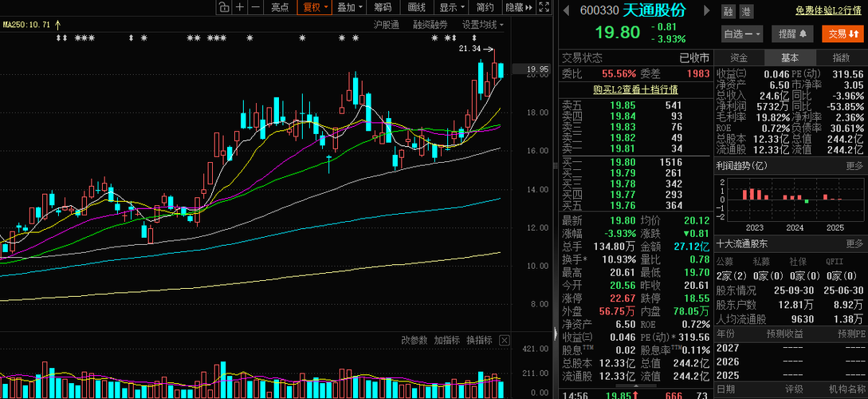Click the 跌停 value 18.55

point(697,298)
